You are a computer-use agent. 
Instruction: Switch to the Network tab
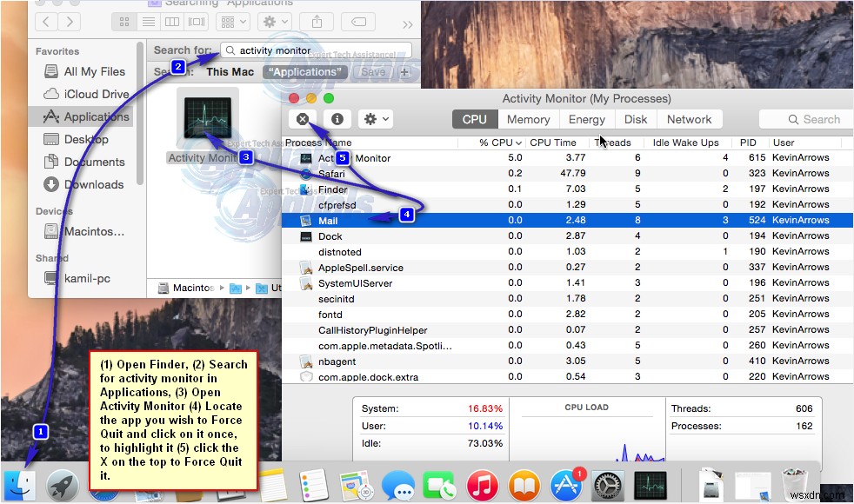pos(689,119)
